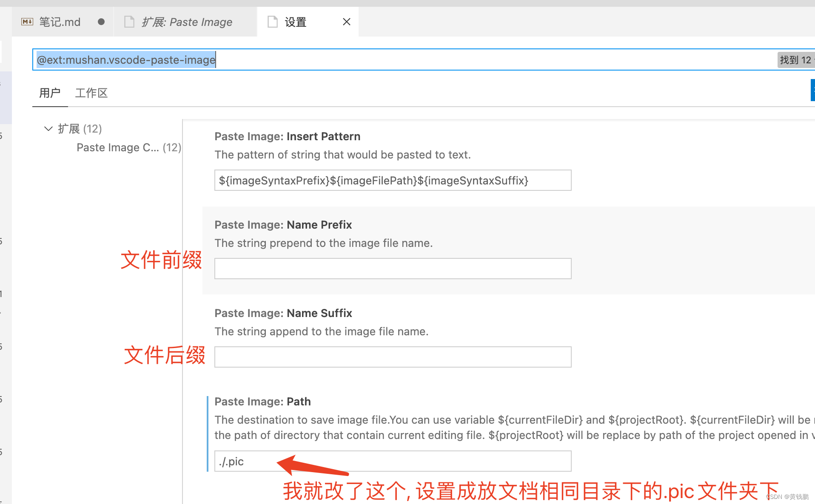Open the 笔记.md editor tab

click(63, 22)
